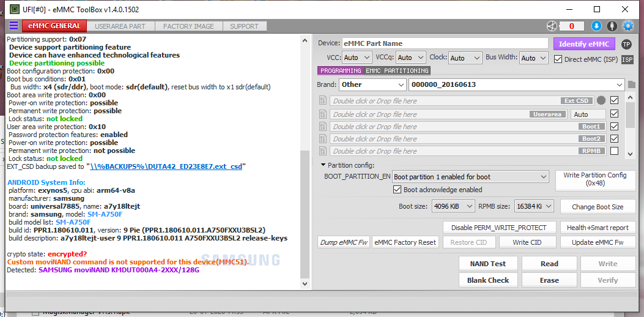644x317 pixels.
Task: Click Change Boot Size button
Action: [x=598, y=207]
